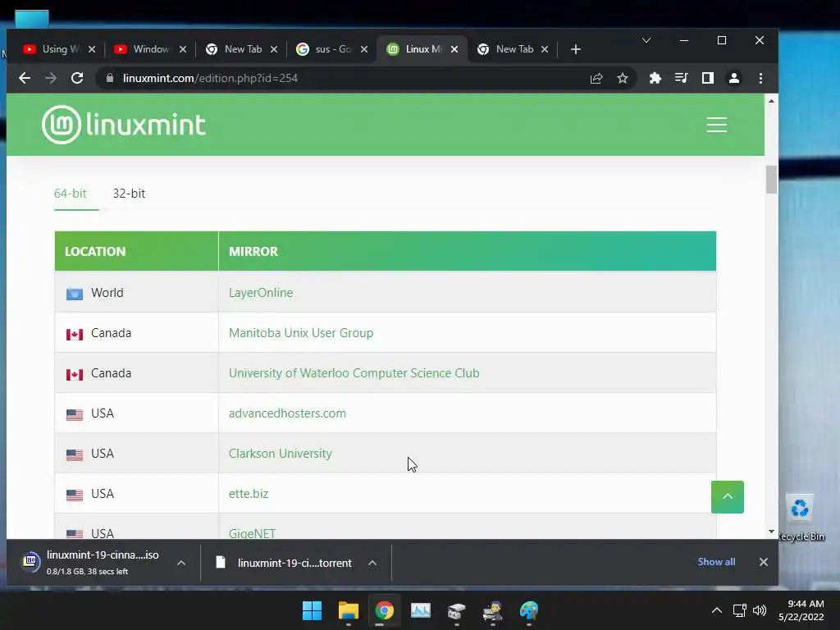Open the Clarkson University mirror

(281, 453)
